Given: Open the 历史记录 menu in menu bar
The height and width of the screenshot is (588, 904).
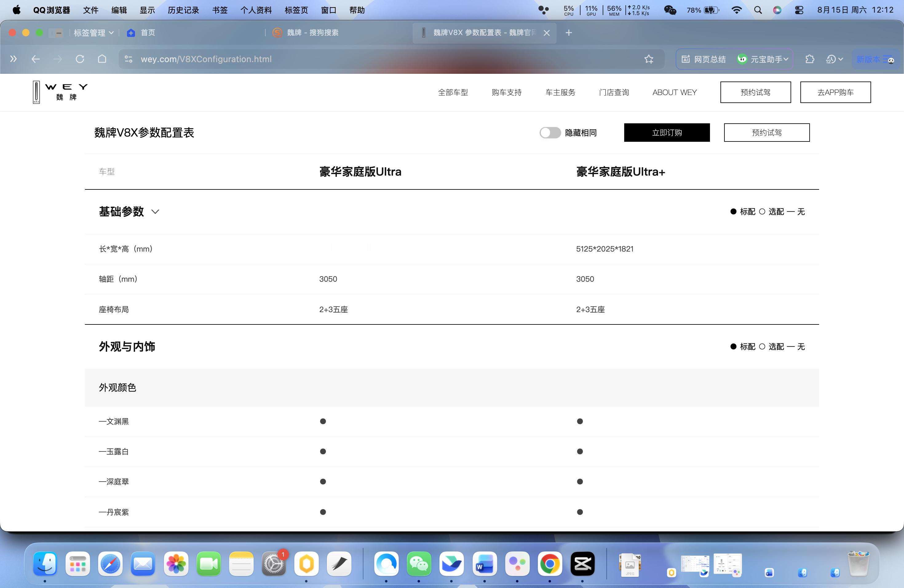Looking at the screenshot, I should coord(184,10).
